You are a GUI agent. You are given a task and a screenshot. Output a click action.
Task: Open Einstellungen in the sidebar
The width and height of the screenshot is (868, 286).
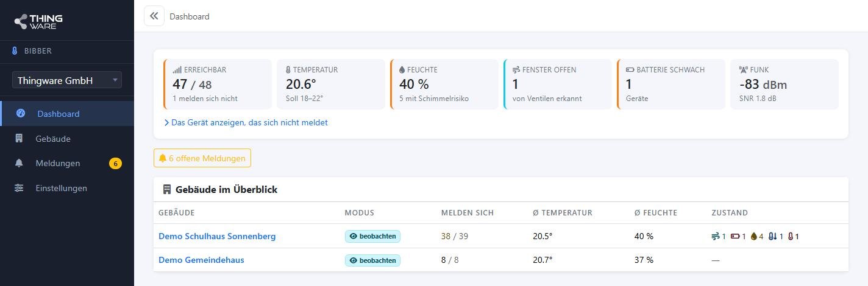coord(67,188)
